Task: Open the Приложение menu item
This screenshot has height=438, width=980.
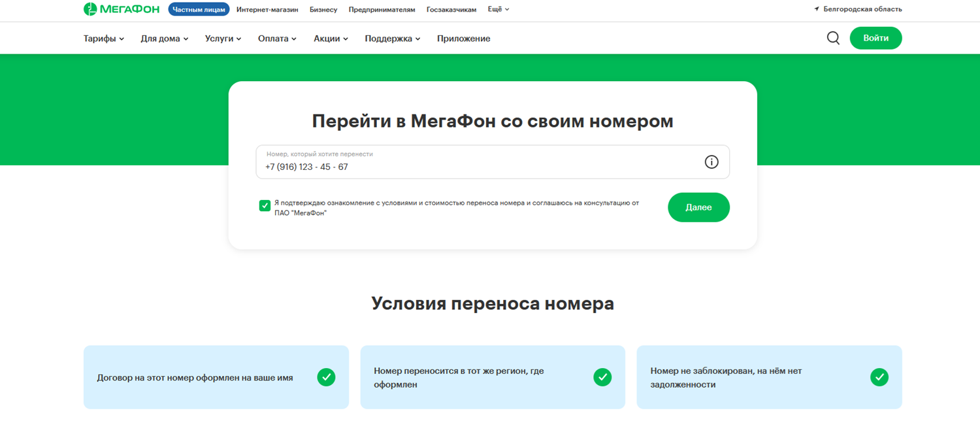Action: pyautogui.click(x=464, y=39)
